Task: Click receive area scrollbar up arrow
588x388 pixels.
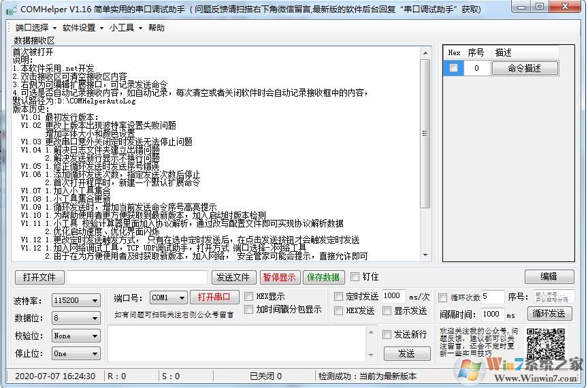Action: (x=425, y=53)
